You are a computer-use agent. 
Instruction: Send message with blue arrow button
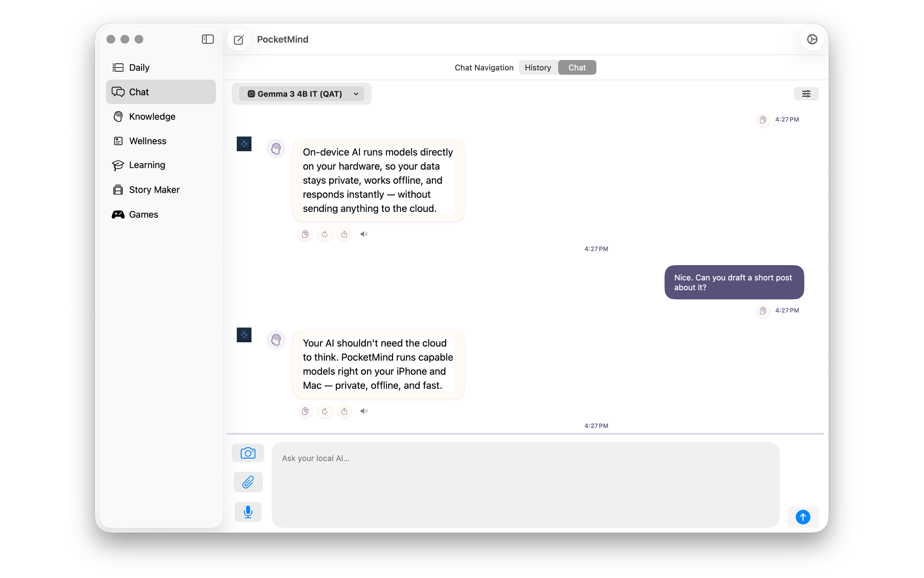click(x=803, y=517)
